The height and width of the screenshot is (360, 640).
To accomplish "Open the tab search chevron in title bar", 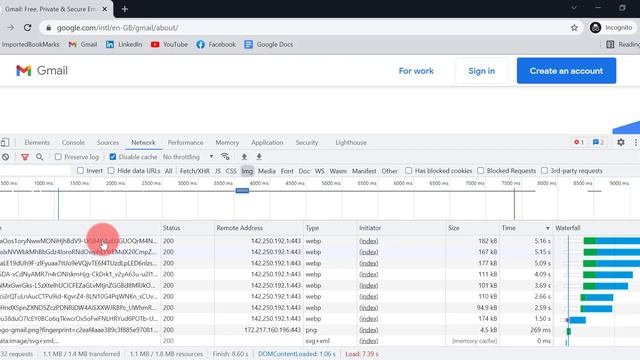I will tap(574, 8).
